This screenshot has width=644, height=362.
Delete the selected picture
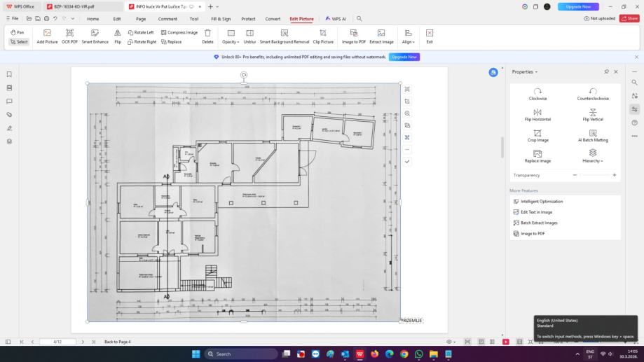[207, 36]
